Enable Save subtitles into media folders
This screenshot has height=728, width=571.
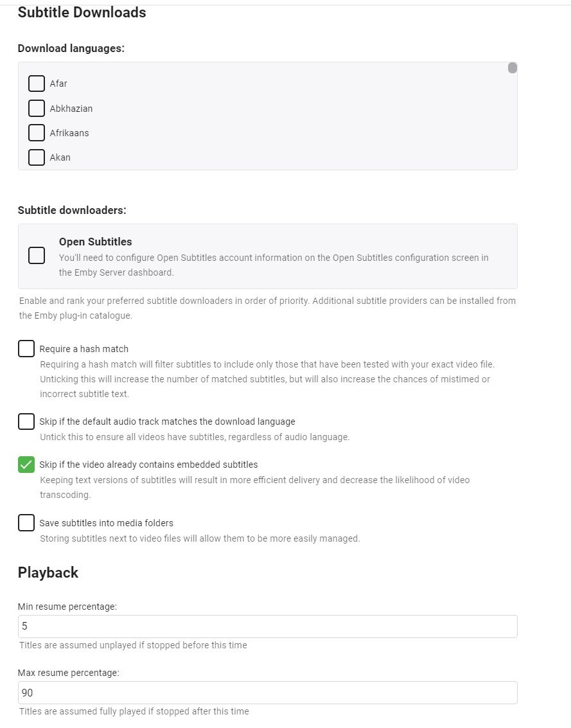[26, 523]
